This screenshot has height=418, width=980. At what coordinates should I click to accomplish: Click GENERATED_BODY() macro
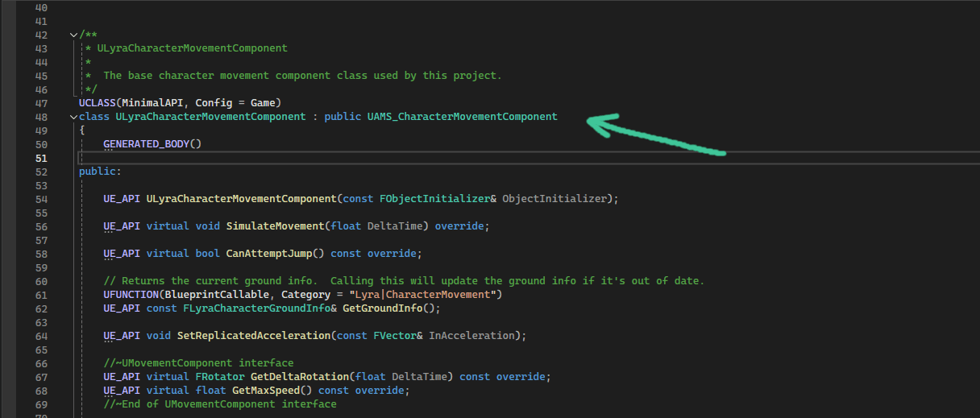click(152, 144)
